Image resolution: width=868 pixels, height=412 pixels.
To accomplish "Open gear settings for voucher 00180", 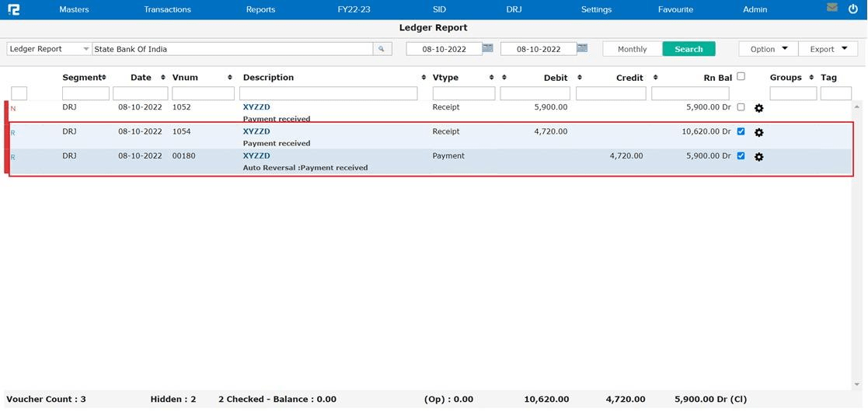I will (x=759, y=156).
